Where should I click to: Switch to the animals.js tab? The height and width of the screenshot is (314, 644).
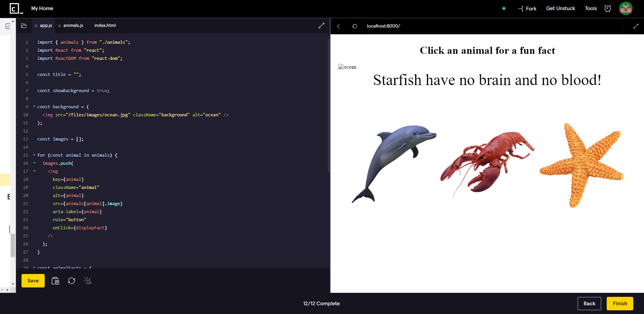[x=73, y=25]
